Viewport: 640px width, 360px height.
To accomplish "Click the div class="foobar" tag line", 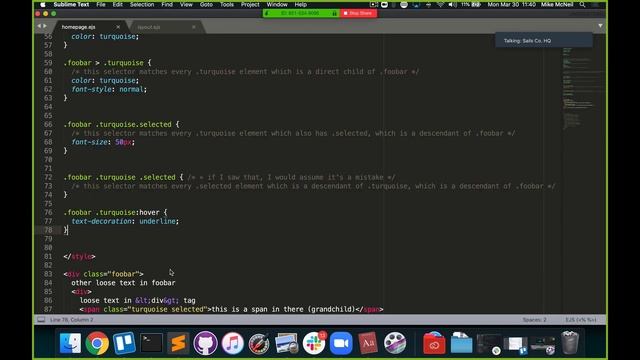I will pos(103,274).
